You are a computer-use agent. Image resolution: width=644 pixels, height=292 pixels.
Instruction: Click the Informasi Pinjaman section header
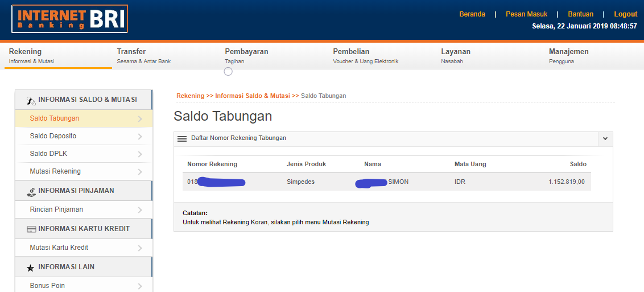84,191
